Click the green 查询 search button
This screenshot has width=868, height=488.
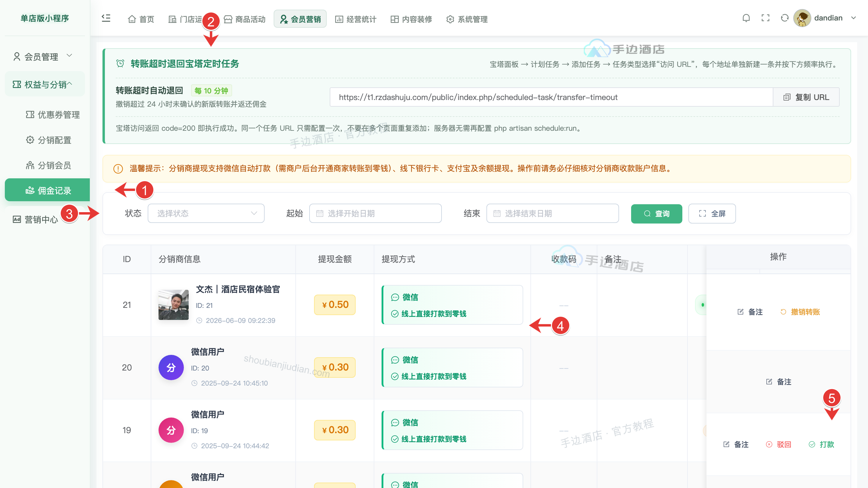656,214
